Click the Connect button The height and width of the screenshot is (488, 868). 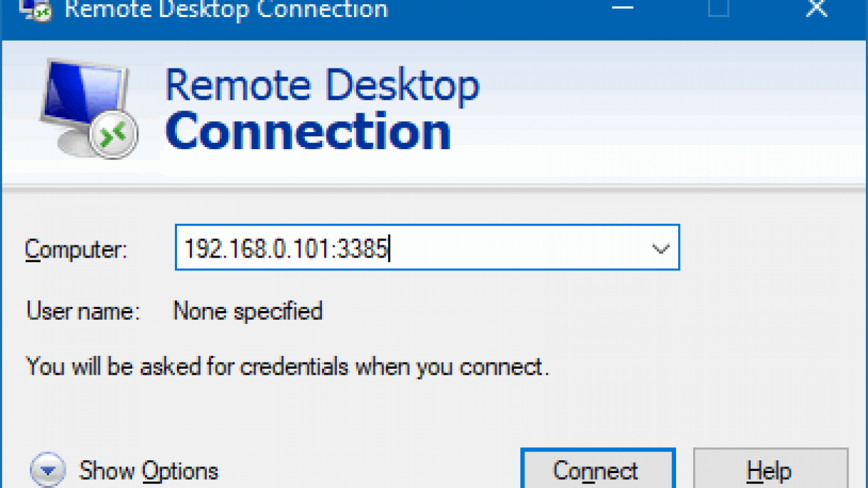pyautogui.click(x=597, y=469)
